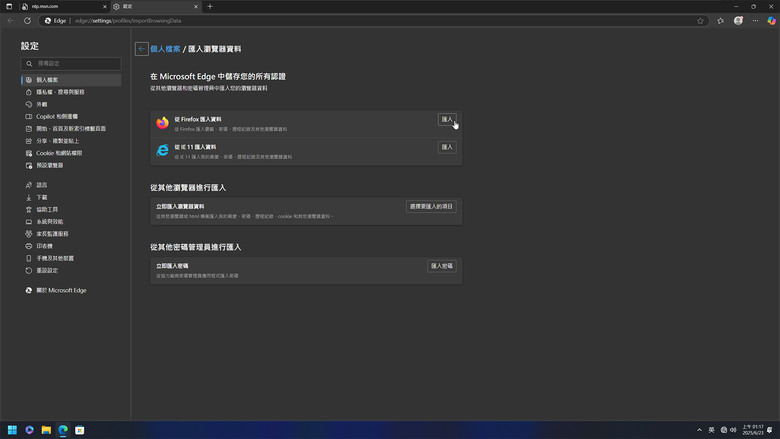The height and width of the screenshot is (439, 780).
Task: Close the ntp.msn.com tab
Action: (104, 6)
